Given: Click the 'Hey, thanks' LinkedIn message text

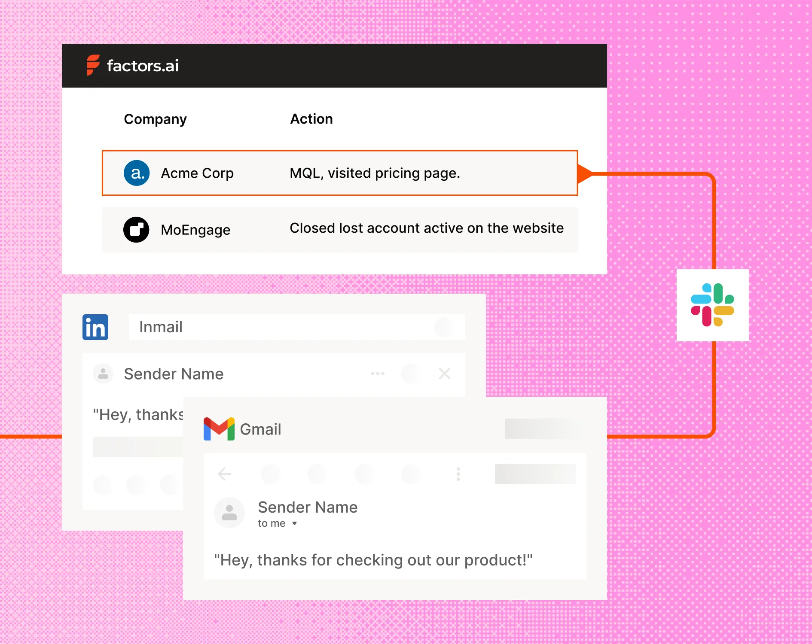Looking at the screenshot, I should pyautogui.click(x=138, y=415).
